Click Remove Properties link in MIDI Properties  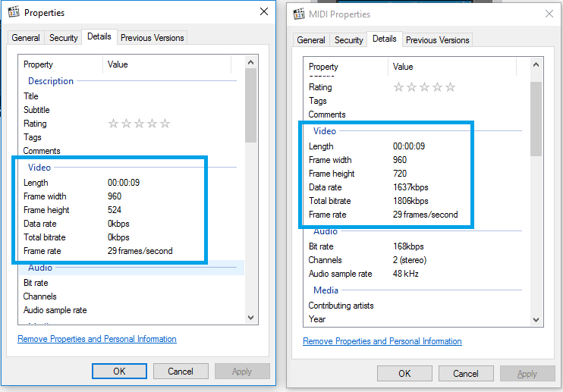tap(382, 341)
